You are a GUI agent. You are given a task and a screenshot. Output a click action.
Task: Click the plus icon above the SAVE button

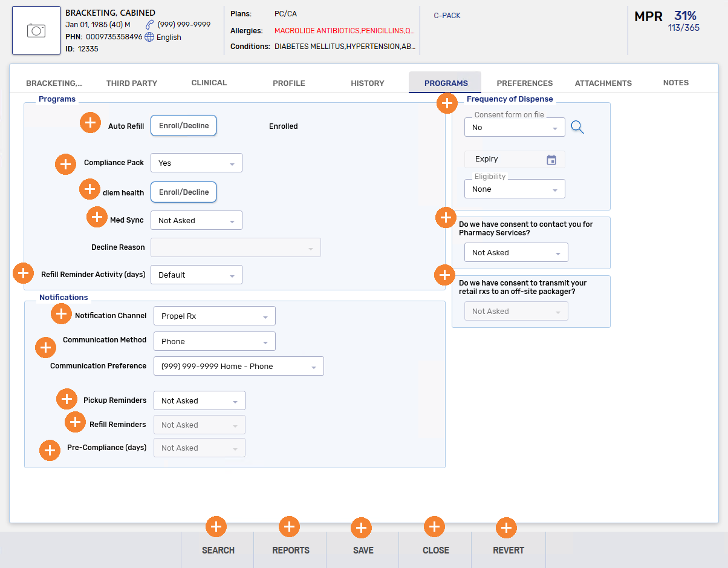coord(361,527)
